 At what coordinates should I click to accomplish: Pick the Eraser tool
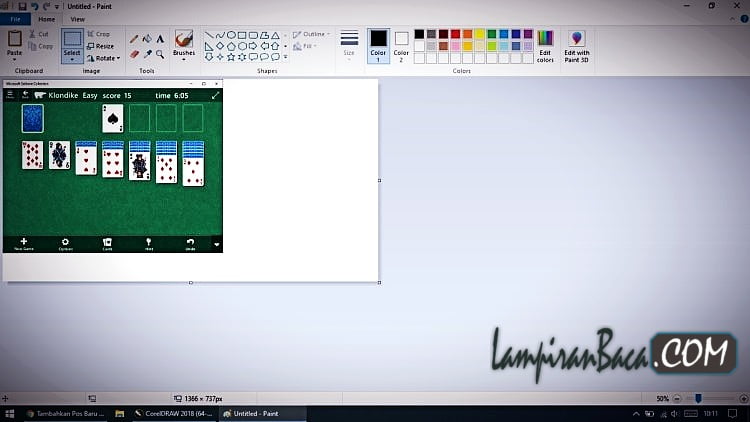[134, 54]
